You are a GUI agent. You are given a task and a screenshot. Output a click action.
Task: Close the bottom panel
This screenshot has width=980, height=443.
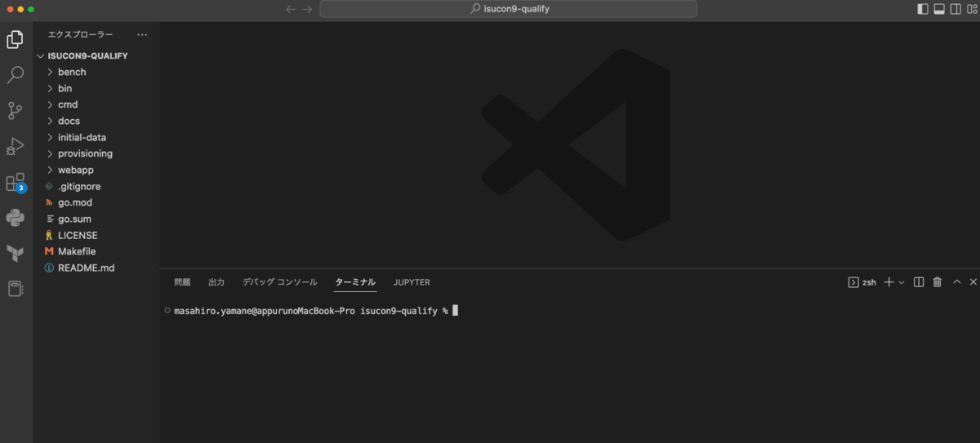point(973,282)
